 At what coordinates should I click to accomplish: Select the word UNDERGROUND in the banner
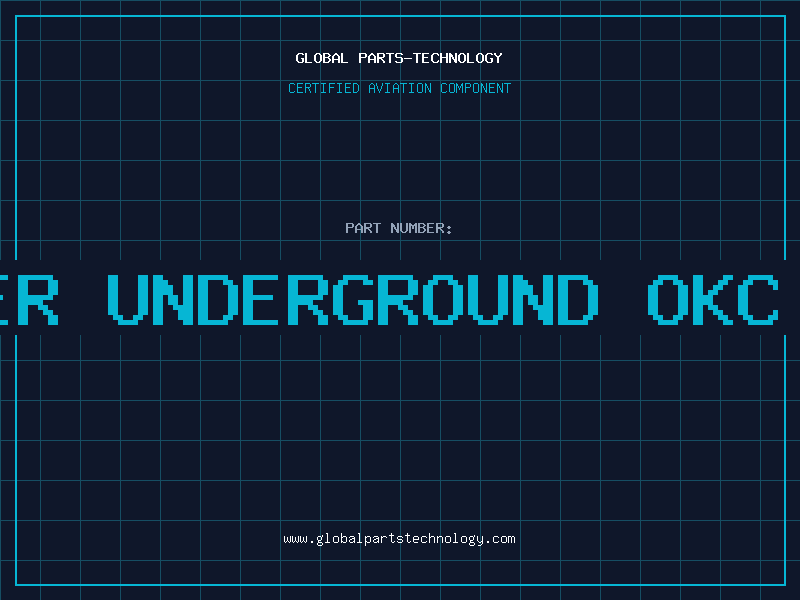[x=352, y=298]
